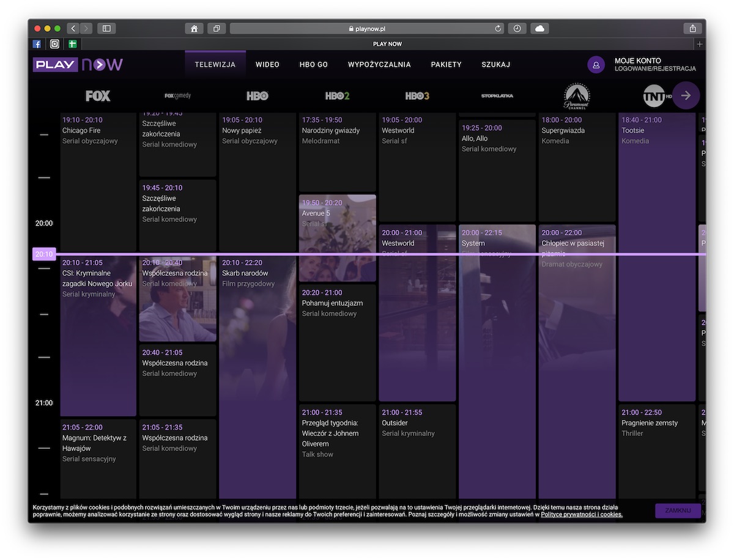Open the Facebook bookmark icon
This screenshot has height=560, width=734.
[37, 44]
